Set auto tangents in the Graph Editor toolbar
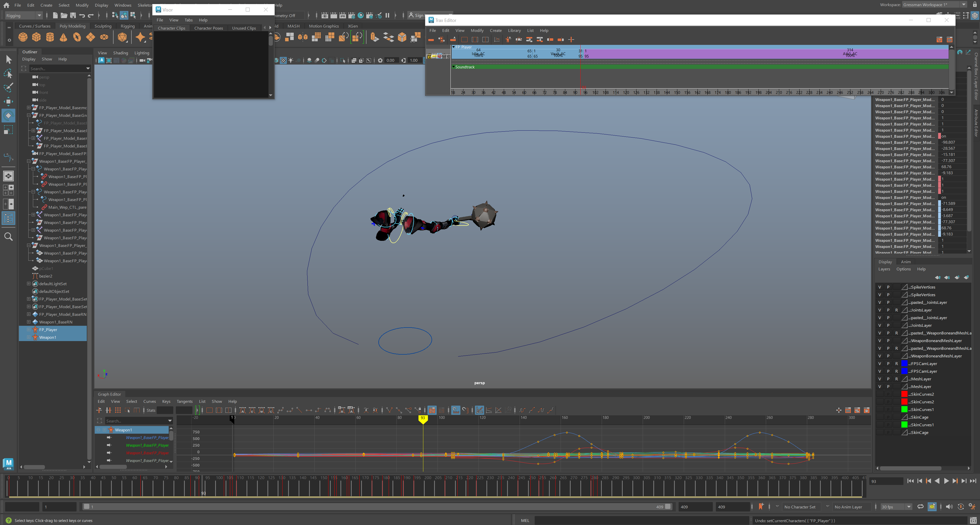 pos(243,410)
